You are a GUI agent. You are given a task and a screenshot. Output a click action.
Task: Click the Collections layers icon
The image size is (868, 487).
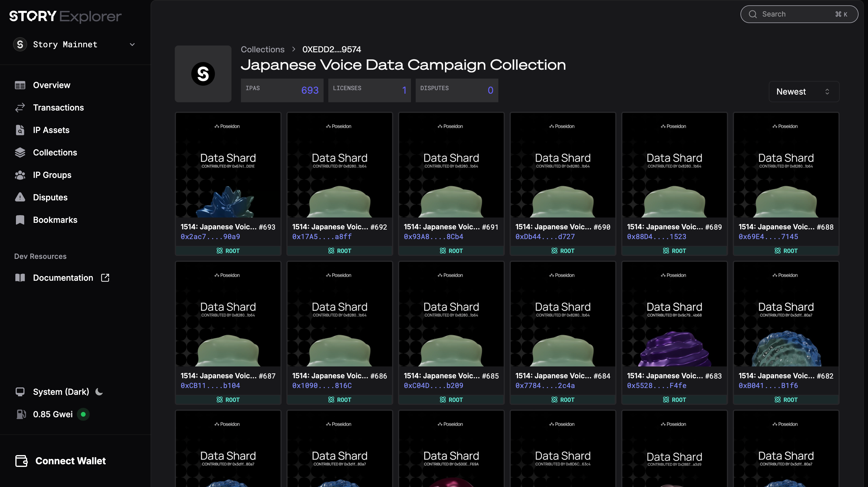pyautogui.click(x=20, y=152)
